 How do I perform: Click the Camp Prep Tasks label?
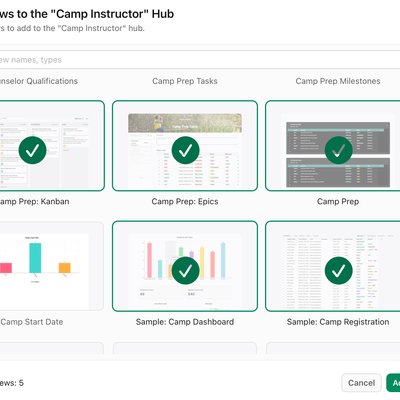coord(185,81)
